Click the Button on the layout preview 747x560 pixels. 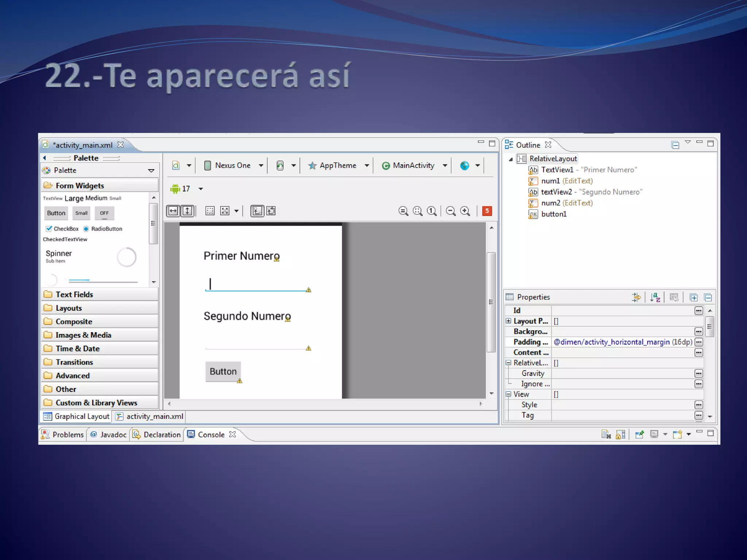pos(223,371)
